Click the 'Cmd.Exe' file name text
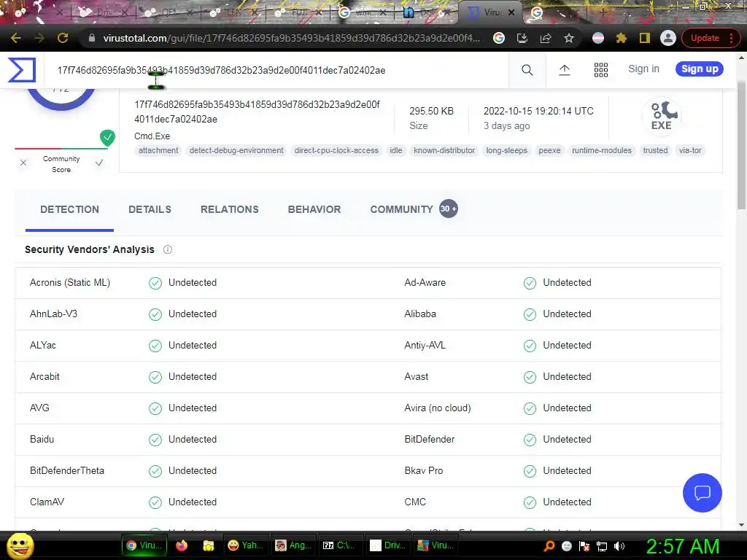747x560 pixels. click(152, 136)
